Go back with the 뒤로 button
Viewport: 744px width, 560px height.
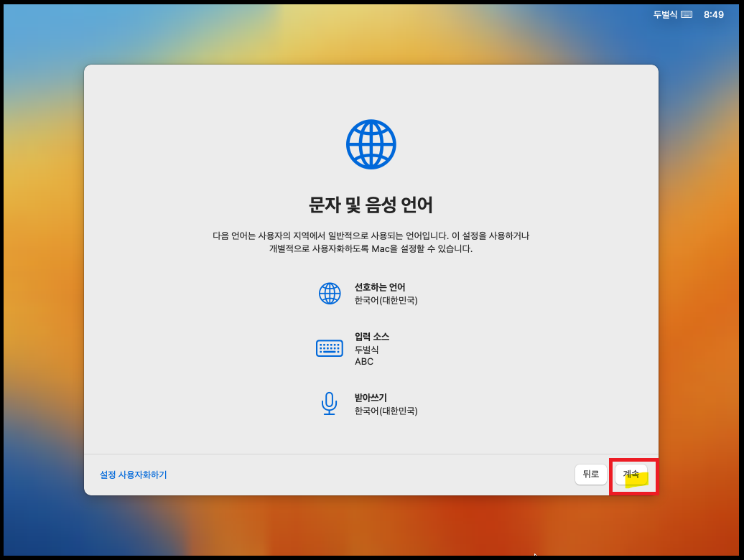(x=591, y=474)
